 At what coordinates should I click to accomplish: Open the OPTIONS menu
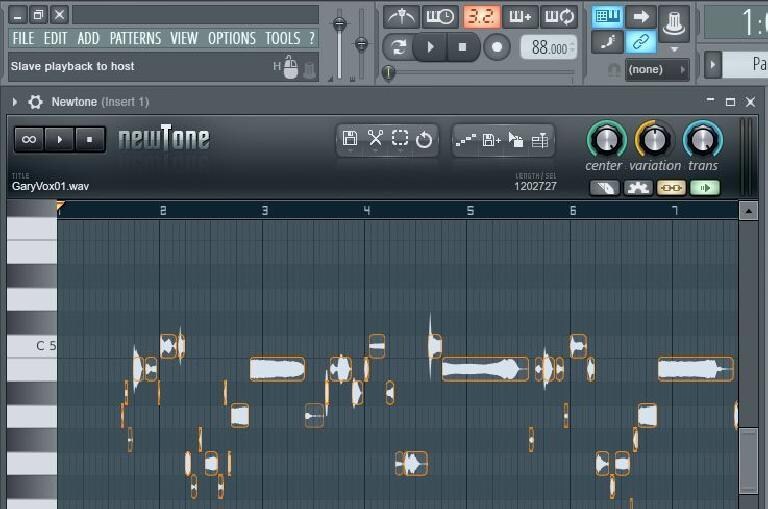(x=232, y=38)
